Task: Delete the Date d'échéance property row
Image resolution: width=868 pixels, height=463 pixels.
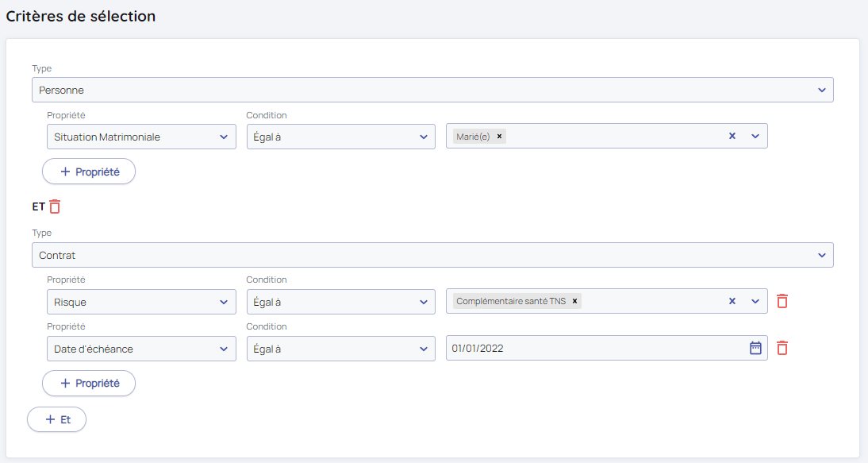Action: click(782, 348)
